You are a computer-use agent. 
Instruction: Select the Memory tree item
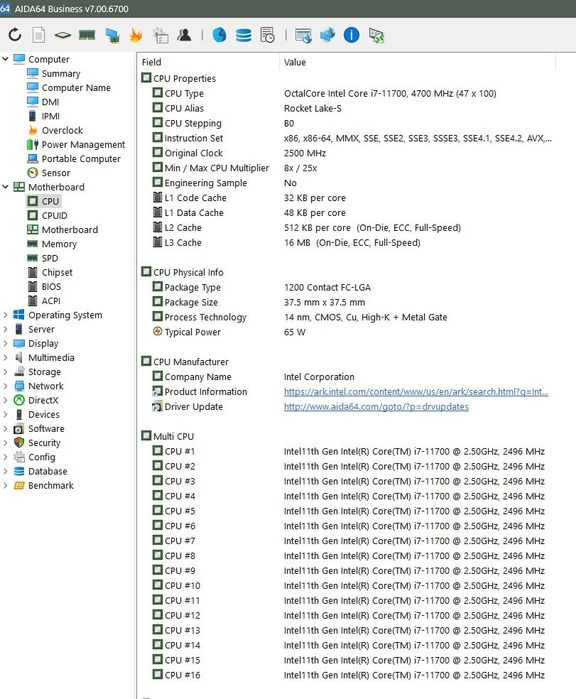[x=52, y=244]
